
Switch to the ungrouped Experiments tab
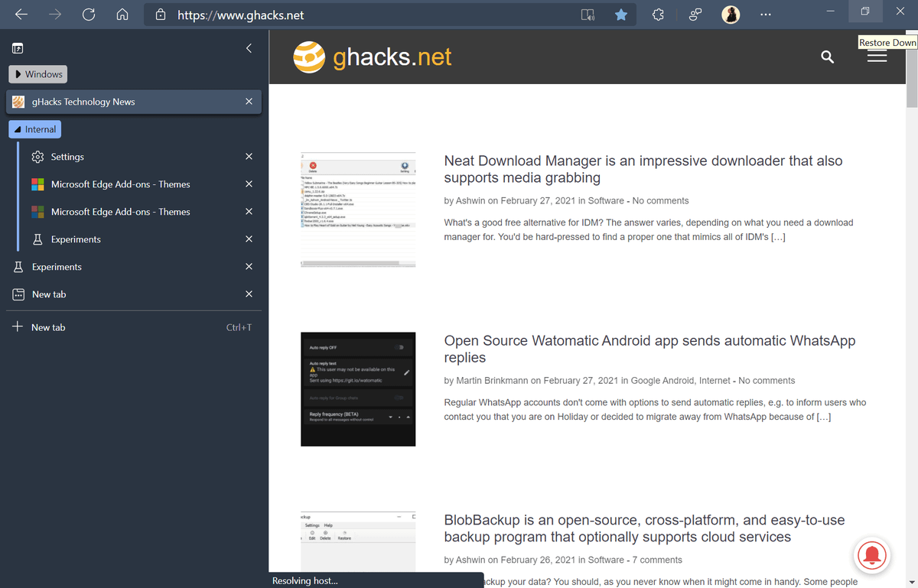(x=134, y=267)
